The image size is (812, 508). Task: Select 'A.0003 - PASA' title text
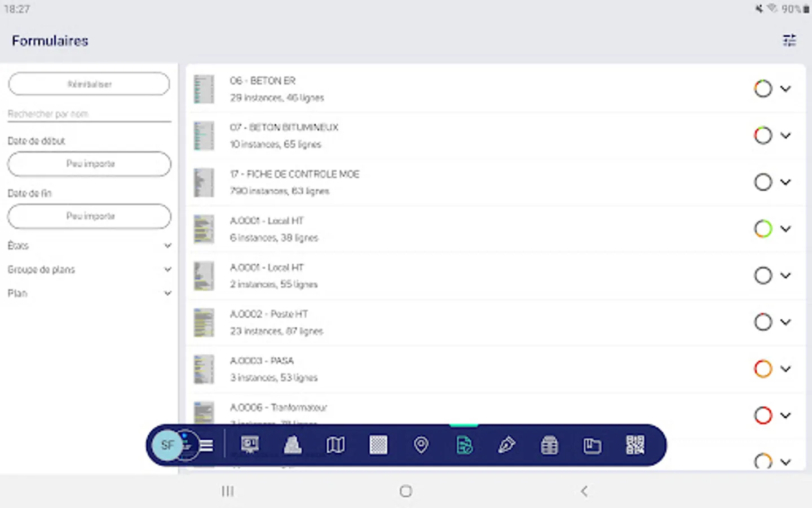262,361
